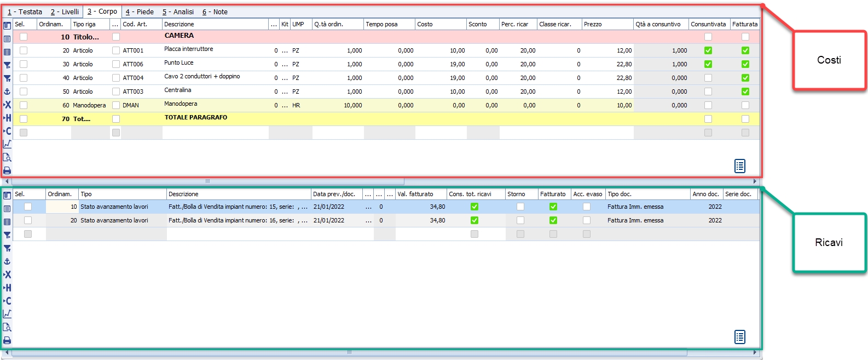This screenshot has height=360, width=868.
Task: Click the ATT004 article code cell
Action: click(x=134, y=78)
